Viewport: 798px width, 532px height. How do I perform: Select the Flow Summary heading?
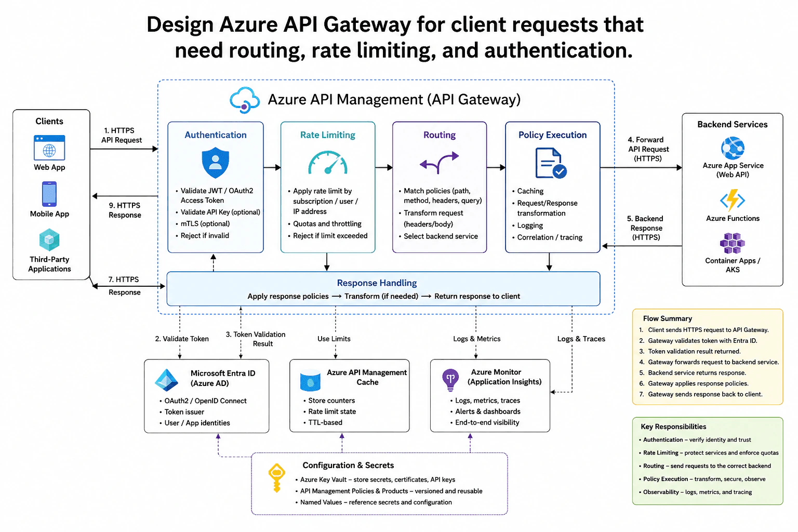[x=668, y=318]
